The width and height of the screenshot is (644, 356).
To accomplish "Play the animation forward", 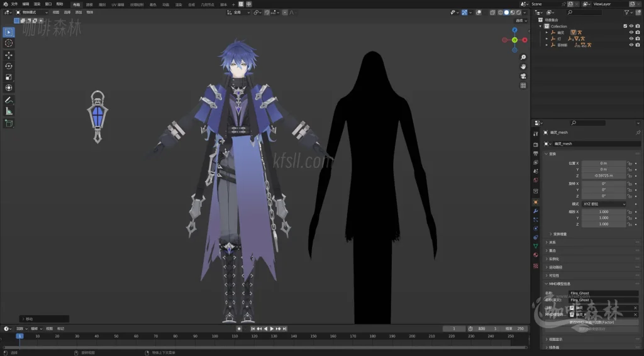I will pyautogui.click(x=272, y=329).
